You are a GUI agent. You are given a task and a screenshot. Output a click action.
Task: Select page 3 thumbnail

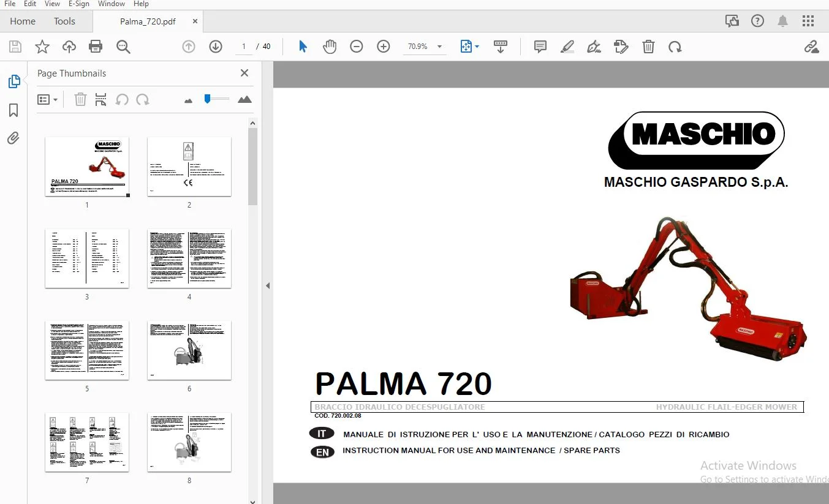(x=87, y=258)
